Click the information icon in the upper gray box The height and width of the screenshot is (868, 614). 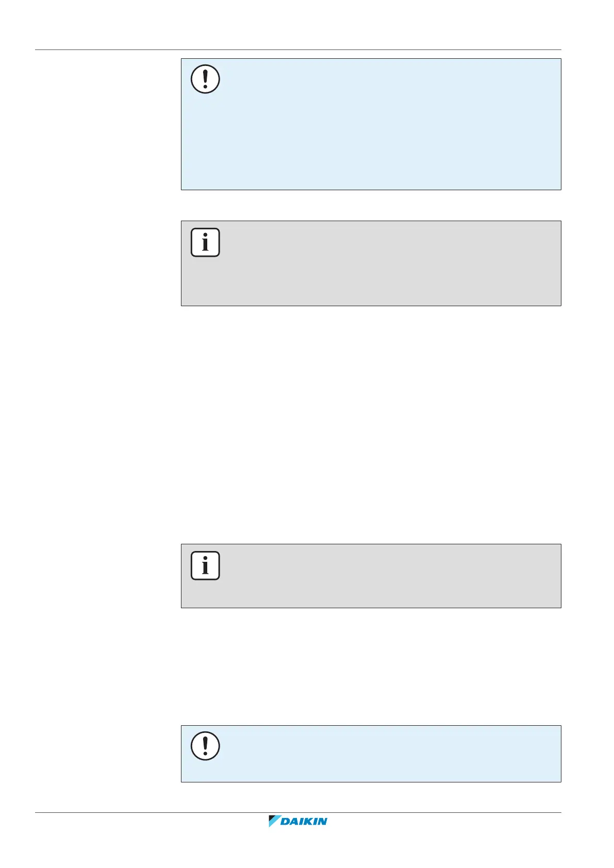[205, 242]
